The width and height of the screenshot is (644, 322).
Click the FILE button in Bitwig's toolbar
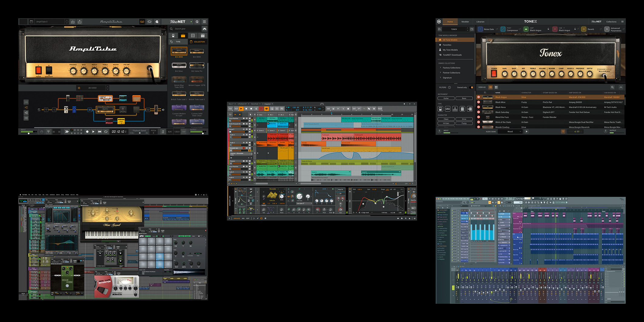click(230, 109)
